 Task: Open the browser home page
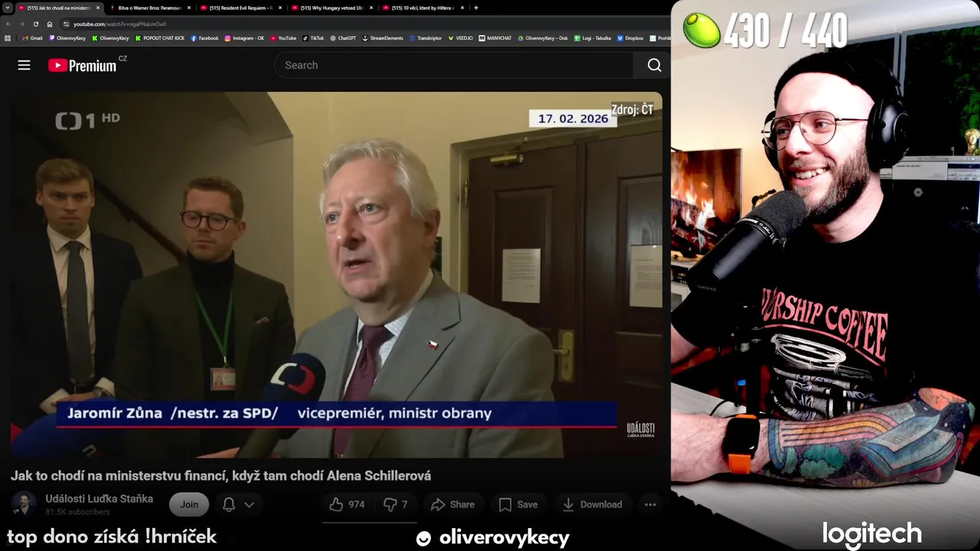(50, 24)
